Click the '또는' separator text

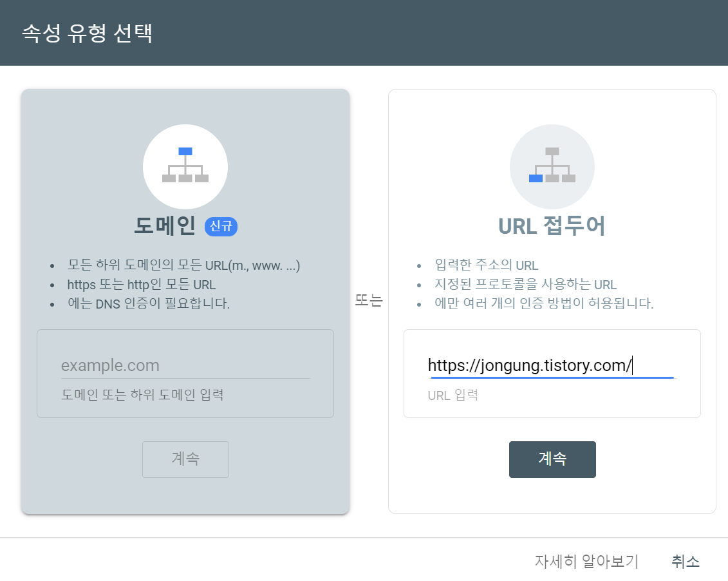click(x=369, y=300)
